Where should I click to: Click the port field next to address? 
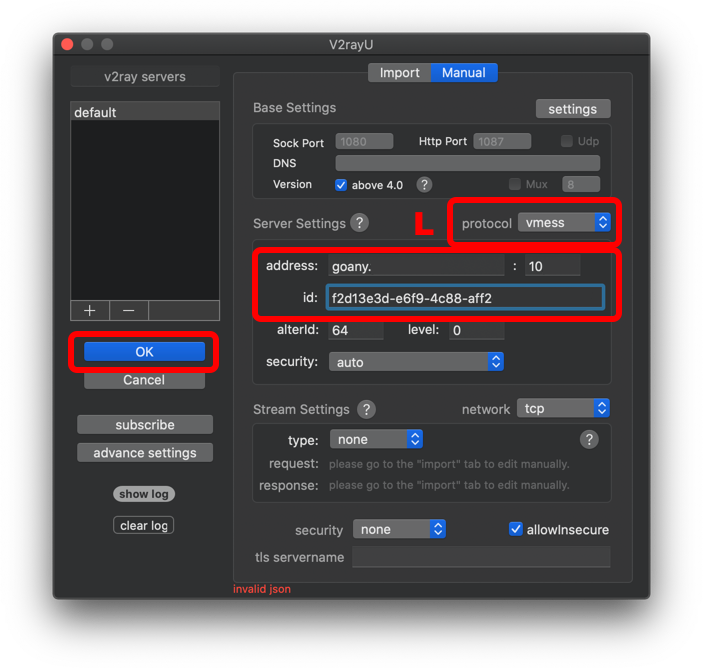[552, 266]
